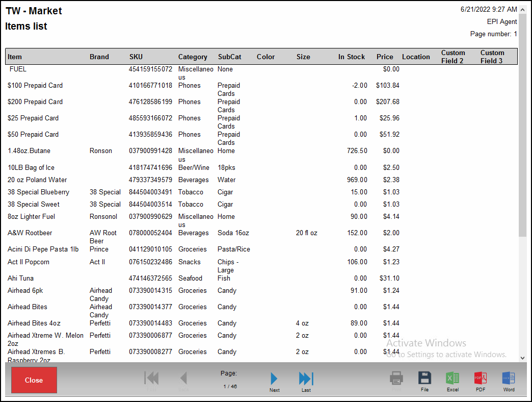Screen dimensions: 532x402
Task: Select the 20 oz Poland Water item
Action: pyautogui.click(x=37, y=180)
